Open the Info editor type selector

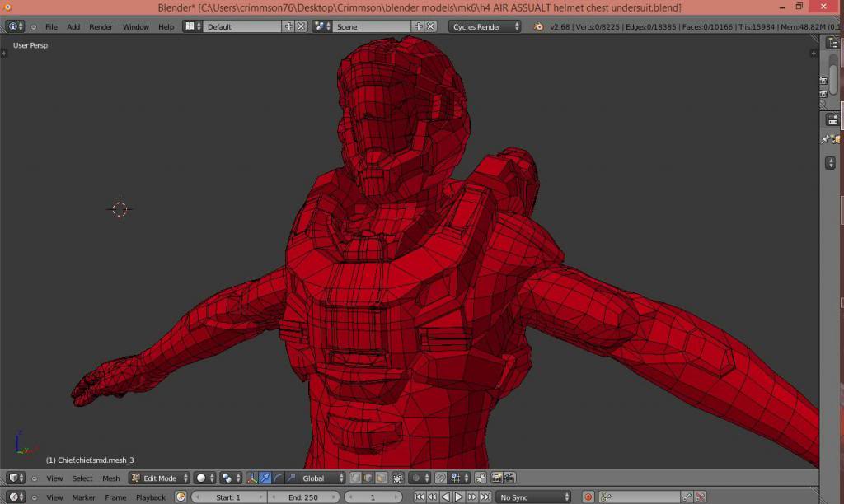15,26
